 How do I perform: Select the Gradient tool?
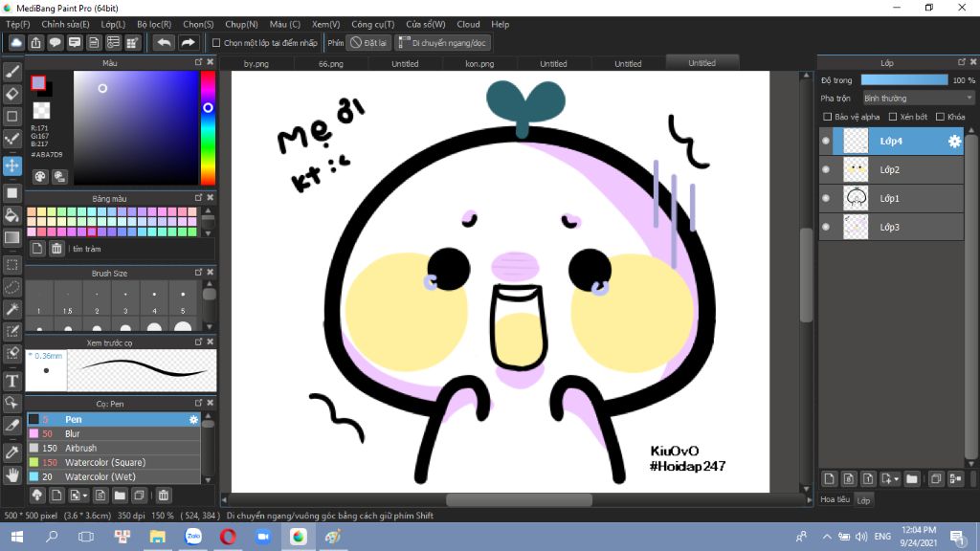11,237
